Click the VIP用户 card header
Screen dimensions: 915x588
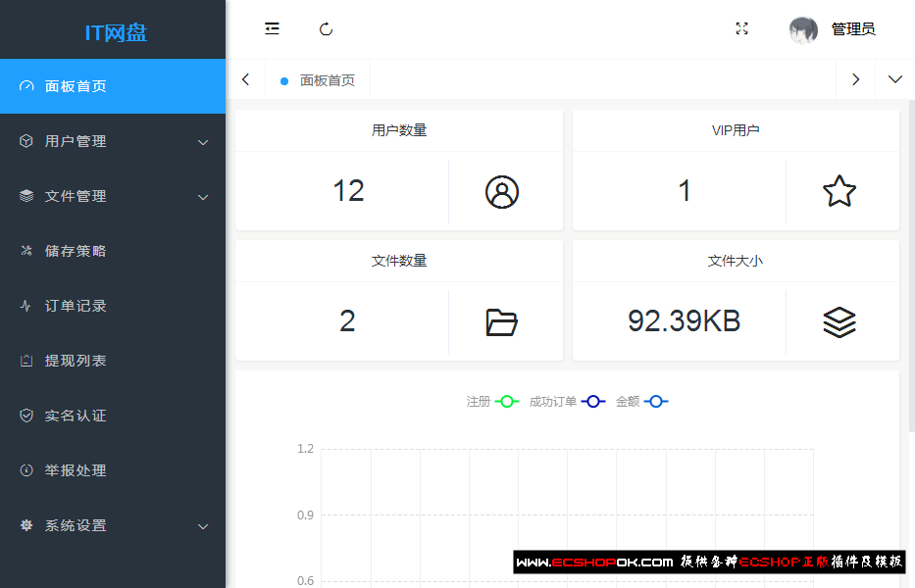736,130
